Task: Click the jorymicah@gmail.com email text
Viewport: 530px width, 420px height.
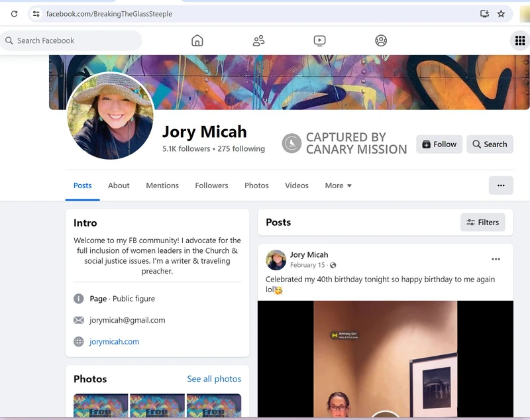Action: tap(127, 320)
